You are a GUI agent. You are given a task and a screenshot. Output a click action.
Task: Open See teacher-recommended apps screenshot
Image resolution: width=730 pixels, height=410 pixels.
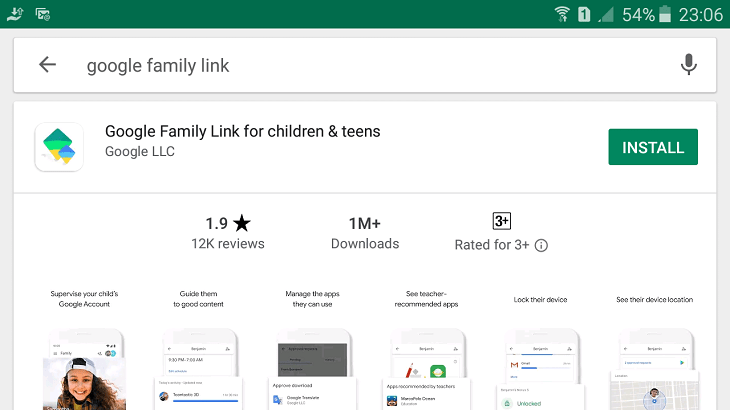coord(426,349)
